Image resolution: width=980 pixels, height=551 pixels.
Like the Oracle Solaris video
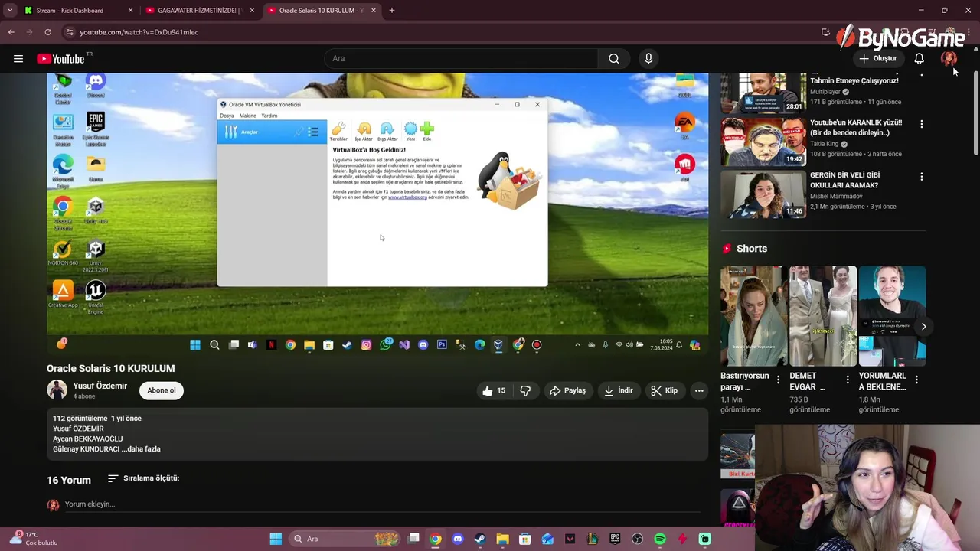[x=494, y=390]
